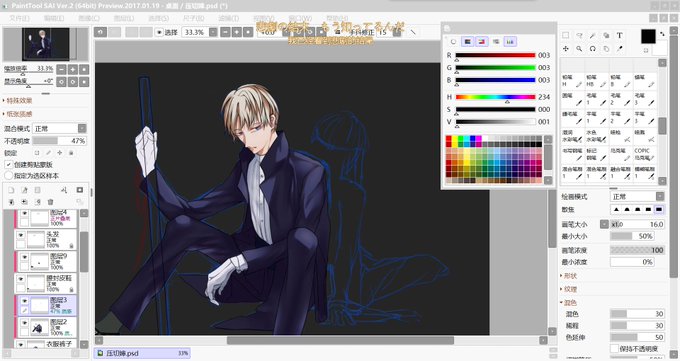This screenshot has height=361, width=680.
Task: Check the 保持不透明度 checkbox
Action: tap(614, 348)
